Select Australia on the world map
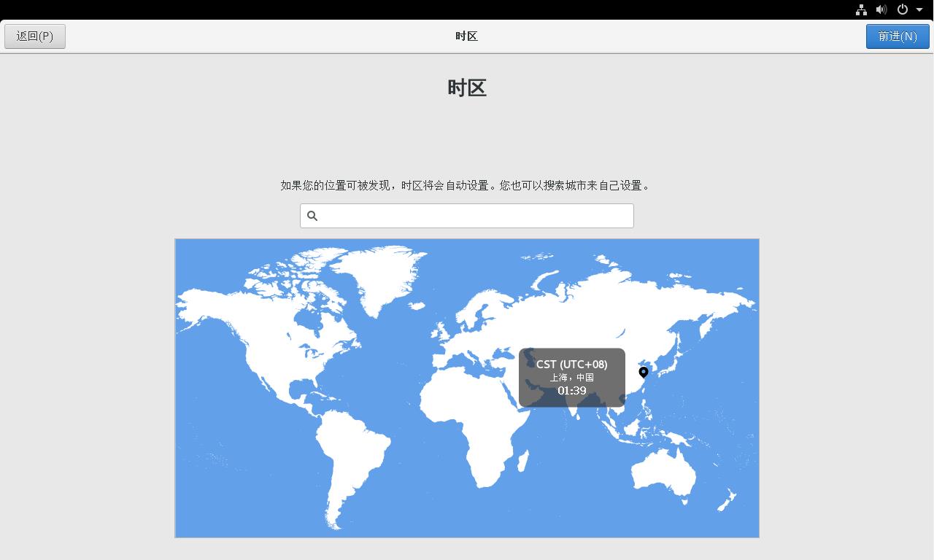 663,472
